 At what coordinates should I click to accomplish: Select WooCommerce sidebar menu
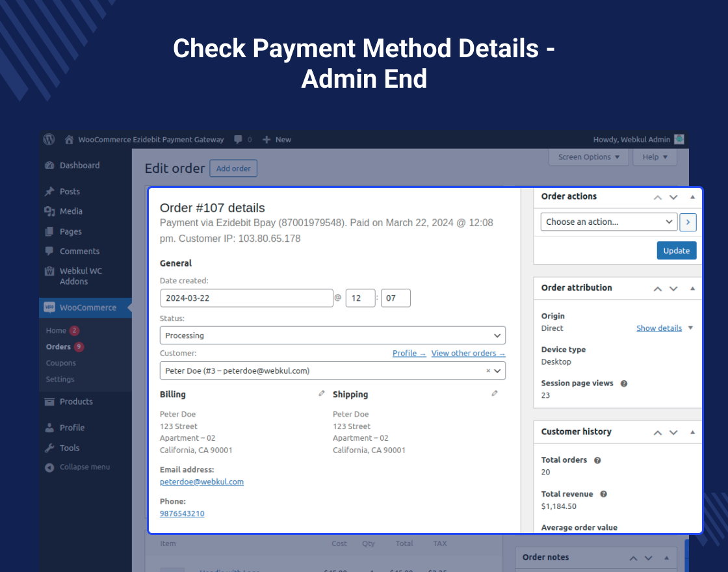click(85, 307)
